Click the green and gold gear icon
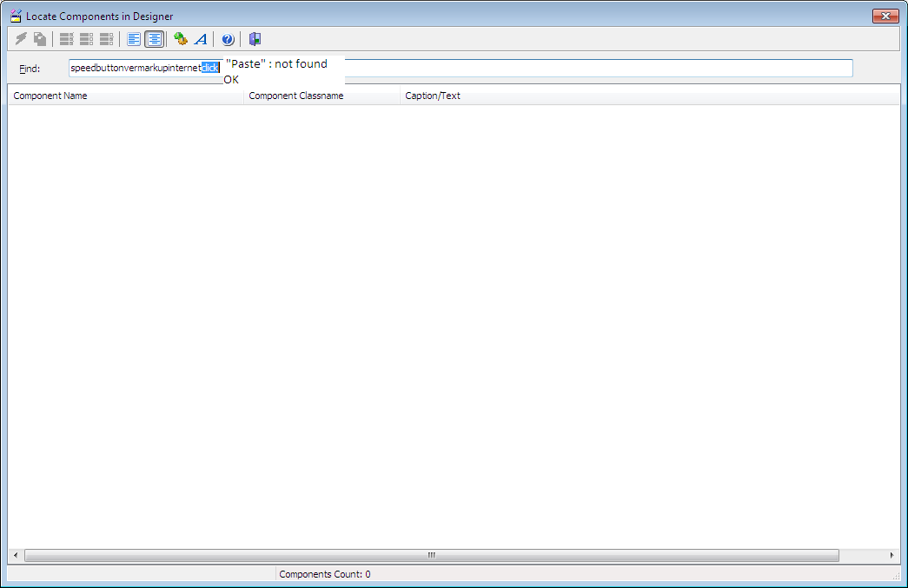The height and width of the screenshot is (588, 908). pos(181,39)
